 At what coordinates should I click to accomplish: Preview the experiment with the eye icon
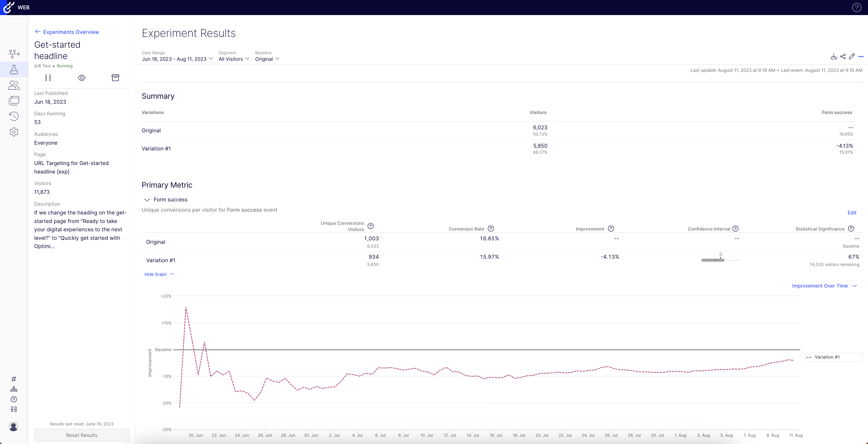81,78
